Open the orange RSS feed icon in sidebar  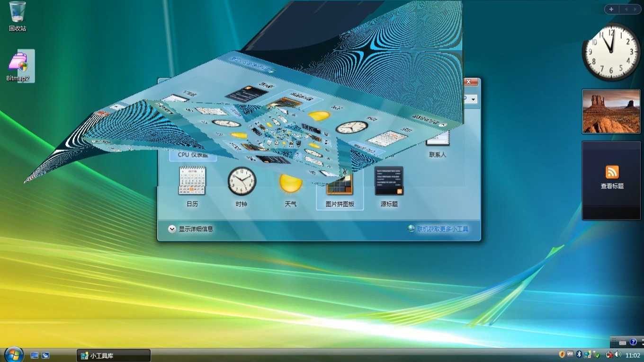[x=612, y=172]
